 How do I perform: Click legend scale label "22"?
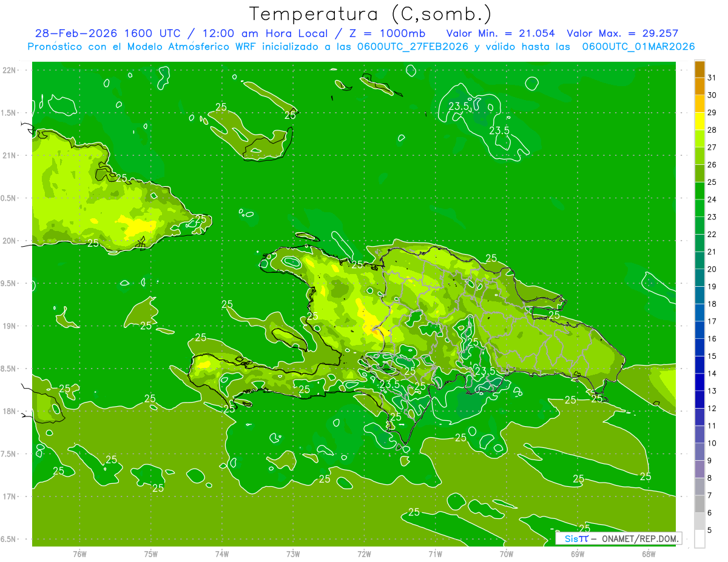[x=712, y=234]
